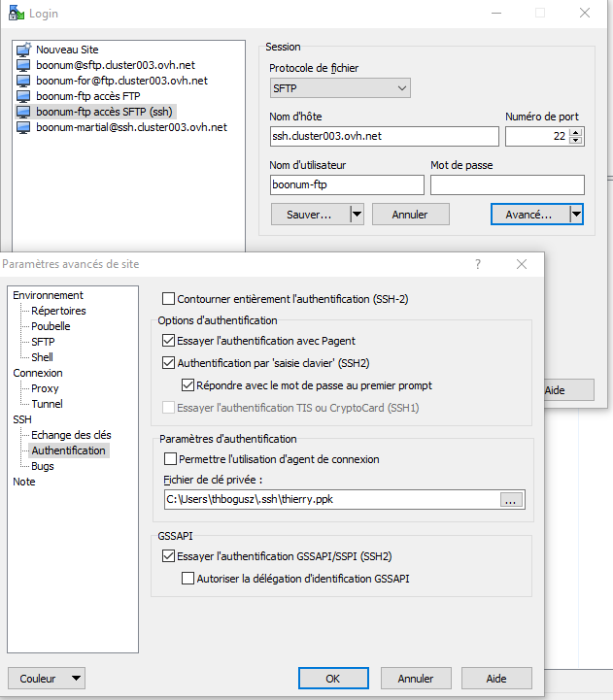Open the Avancé button dropdown arrow
This screenshot has width=613, height=700.
pyautogui.click(x=575, y=215)
